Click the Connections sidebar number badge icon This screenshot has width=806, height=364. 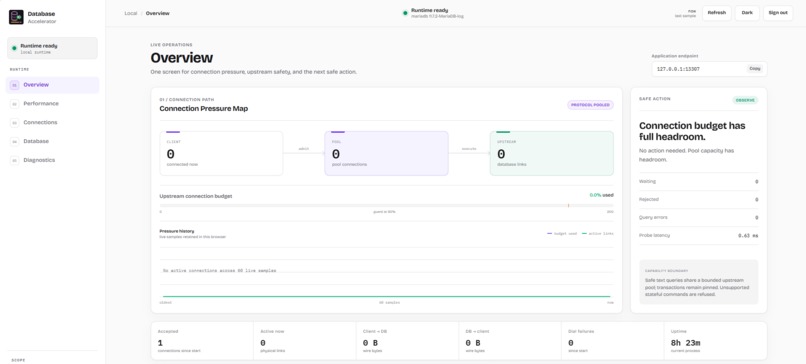click(x=14, y=122)
